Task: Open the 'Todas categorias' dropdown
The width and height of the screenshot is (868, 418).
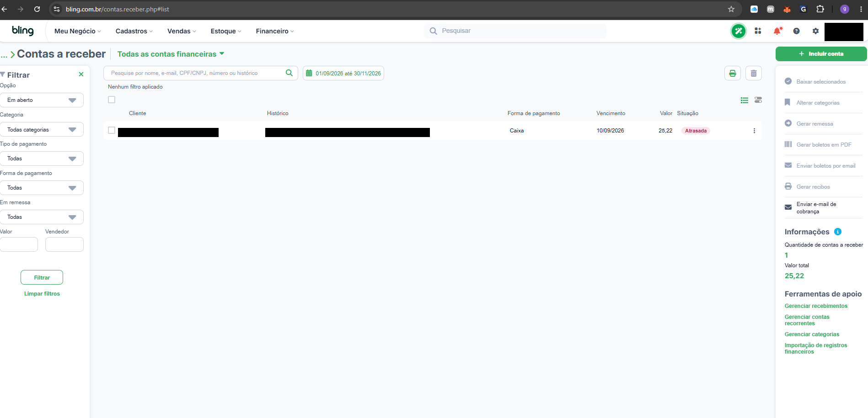Action: [42, 129]
